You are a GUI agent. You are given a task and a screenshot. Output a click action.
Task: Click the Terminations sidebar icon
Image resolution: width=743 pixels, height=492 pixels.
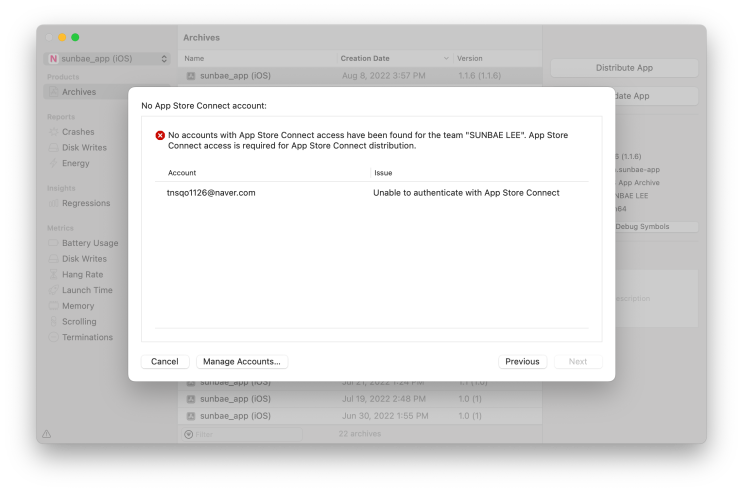pos(54,337)
